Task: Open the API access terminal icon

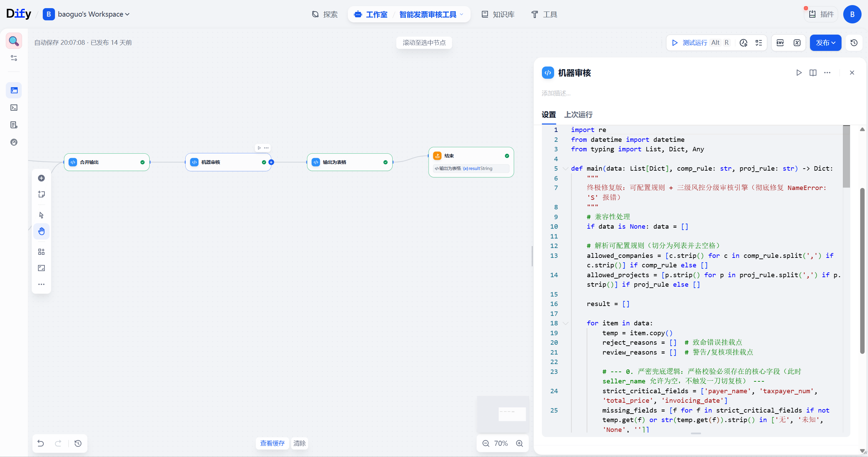Action: coord(14,108)
